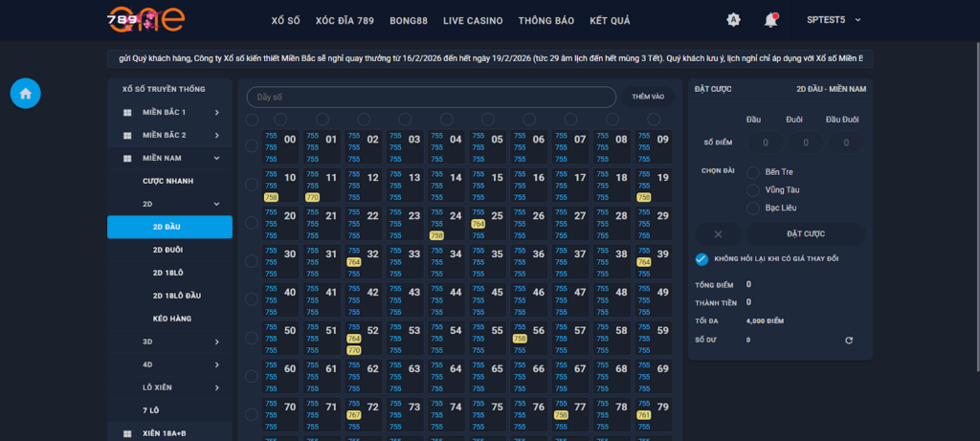Select number 25 in the betting grid
Image resolution: width=980 pixels, height=441 pixels.
point(497,216)
